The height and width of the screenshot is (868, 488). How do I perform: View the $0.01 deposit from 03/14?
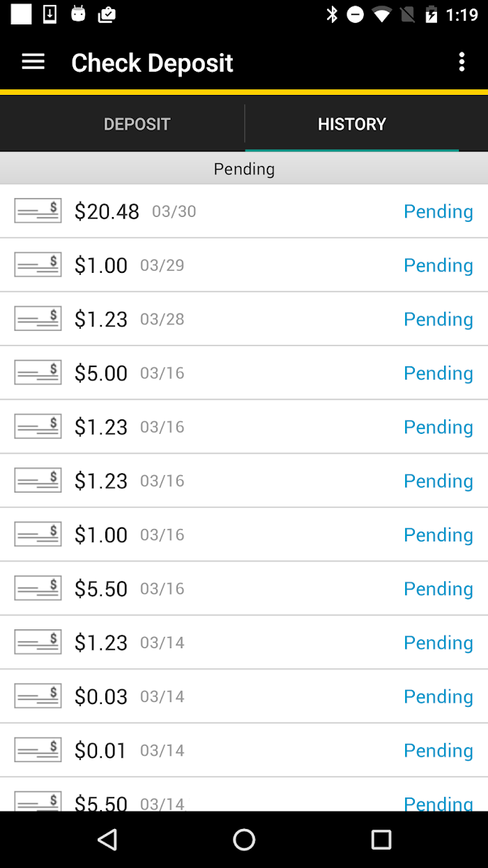(x=101, y=751)
